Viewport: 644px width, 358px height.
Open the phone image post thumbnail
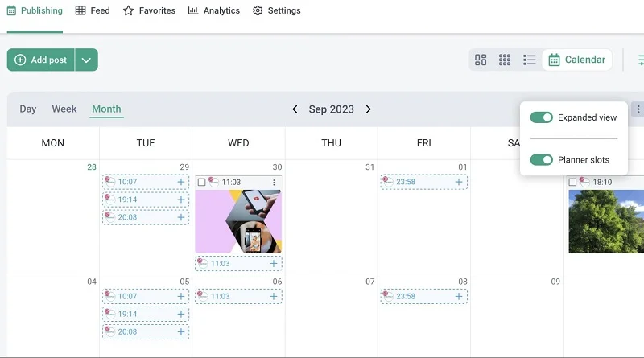pyautogui.click(x=238, y=221)
